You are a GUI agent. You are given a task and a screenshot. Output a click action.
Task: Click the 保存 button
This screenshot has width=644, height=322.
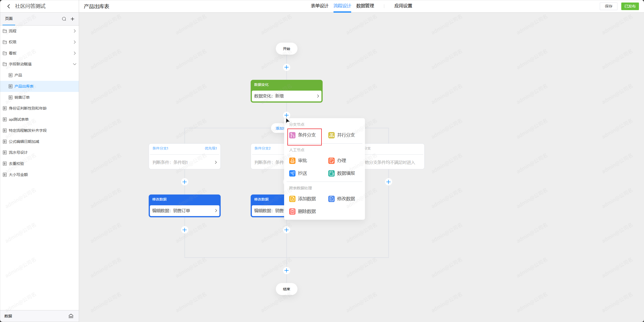608,6
